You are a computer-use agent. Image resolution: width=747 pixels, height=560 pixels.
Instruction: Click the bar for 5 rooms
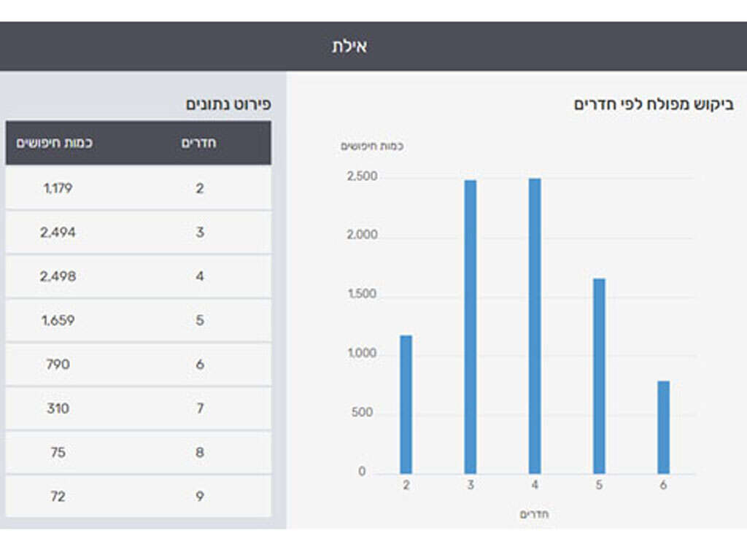point(599,376)
